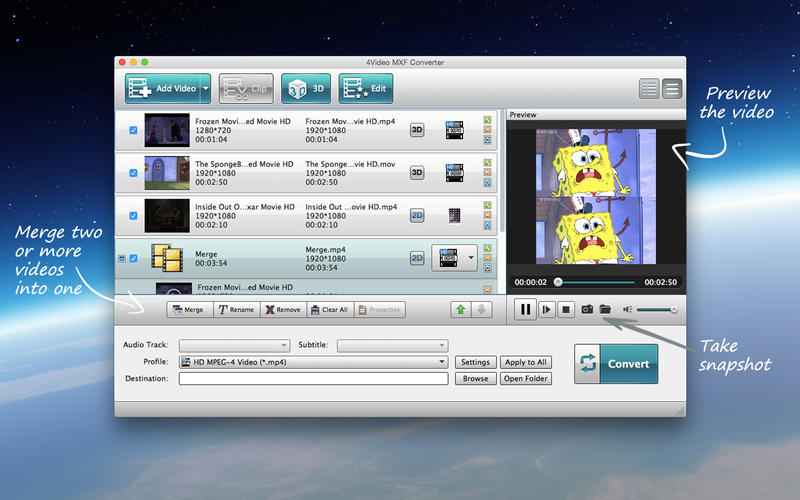800x500 pixels.
Task: Click HD format icon on Frozen row
Action: click(x=454, y=130)
